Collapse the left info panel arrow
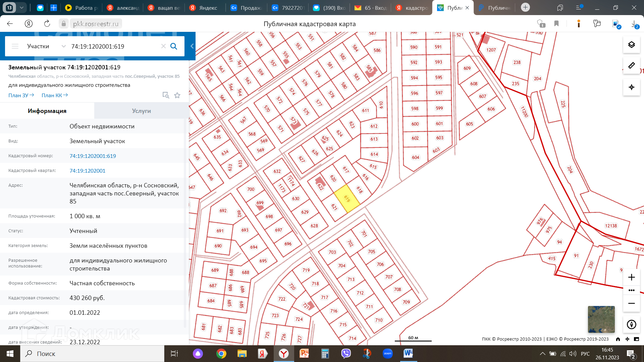 click(192, 46)
